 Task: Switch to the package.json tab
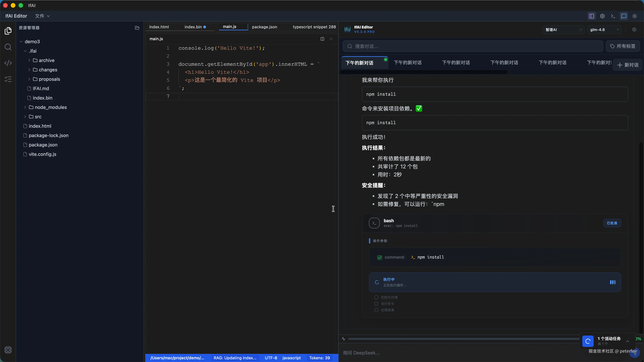[x=264, y=27]
